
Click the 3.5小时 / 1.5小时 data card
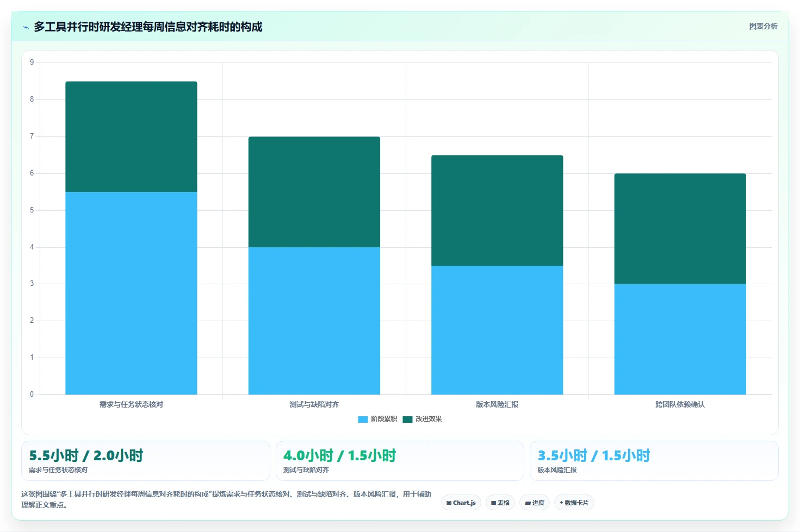(x=654, y=461)
